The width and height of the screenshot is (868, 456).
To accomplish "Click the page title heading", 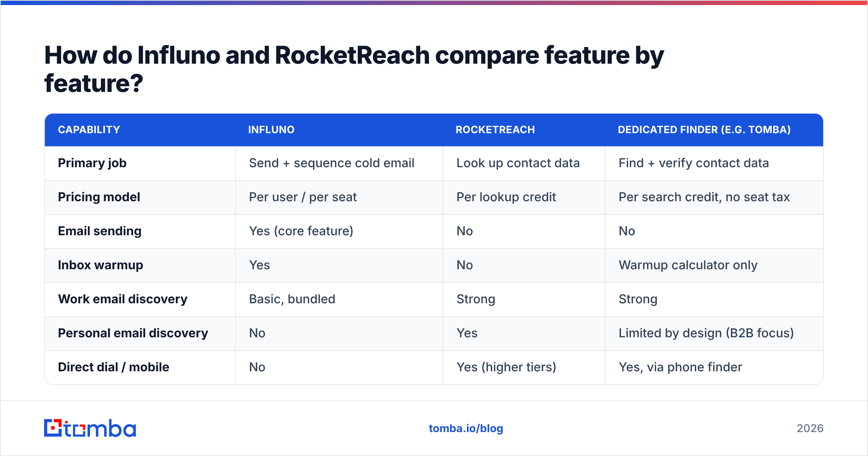I will click(x=354, y=69).
